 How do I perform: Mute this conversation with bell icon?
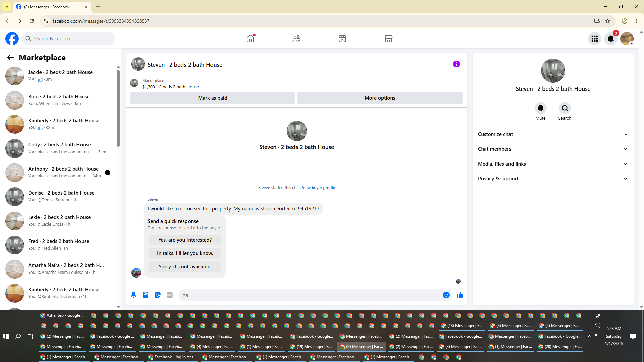pos(540,108)
